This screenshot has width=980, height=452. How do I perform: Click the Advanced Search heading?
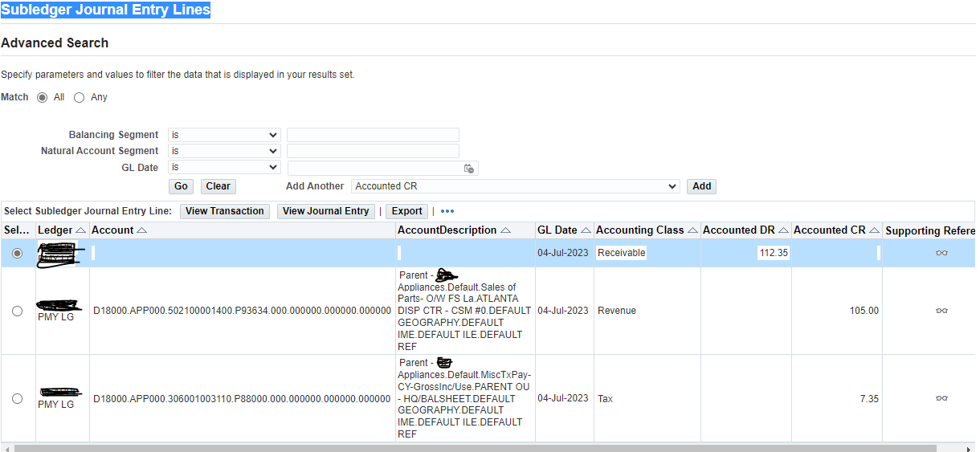click(x=55, y=43)
